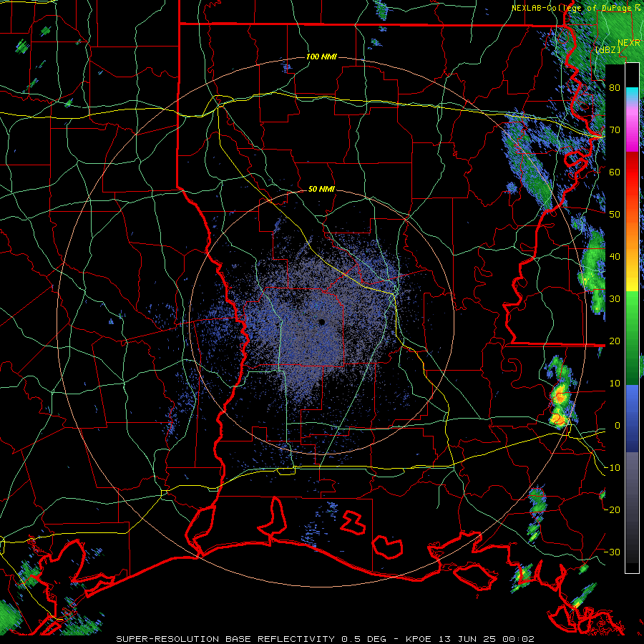Click the "NEXR" label above the color scale
The width and height of the screenshot is (644, 644).
click(x=629, y=43)
